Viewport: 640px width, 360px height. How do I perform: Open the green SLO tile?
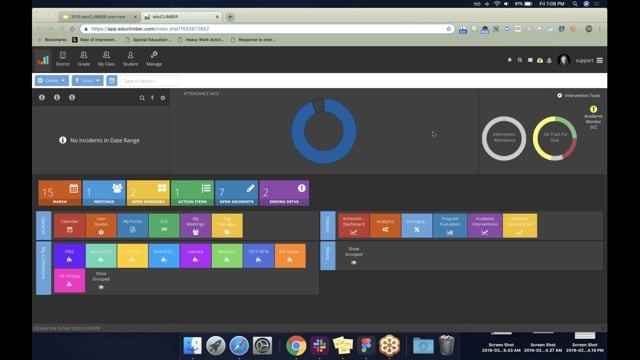(164, 225)
